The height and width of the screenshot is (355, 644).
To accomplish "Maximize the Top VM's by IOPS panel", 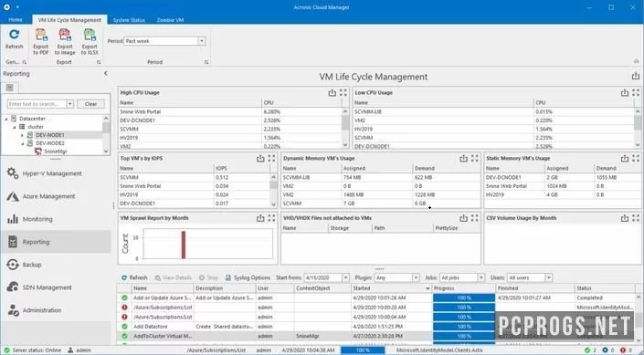I will click(271, 159).
